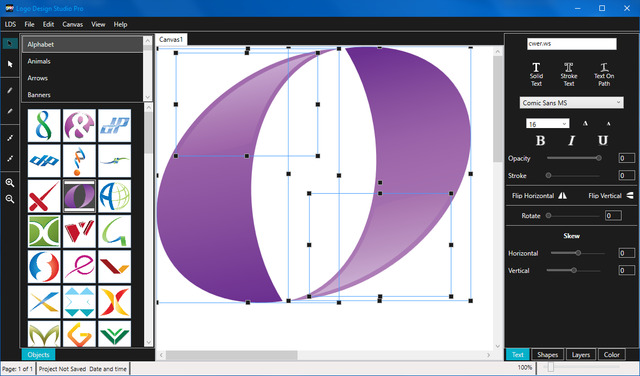Click the Horizontal skew value field

(627, 253)
